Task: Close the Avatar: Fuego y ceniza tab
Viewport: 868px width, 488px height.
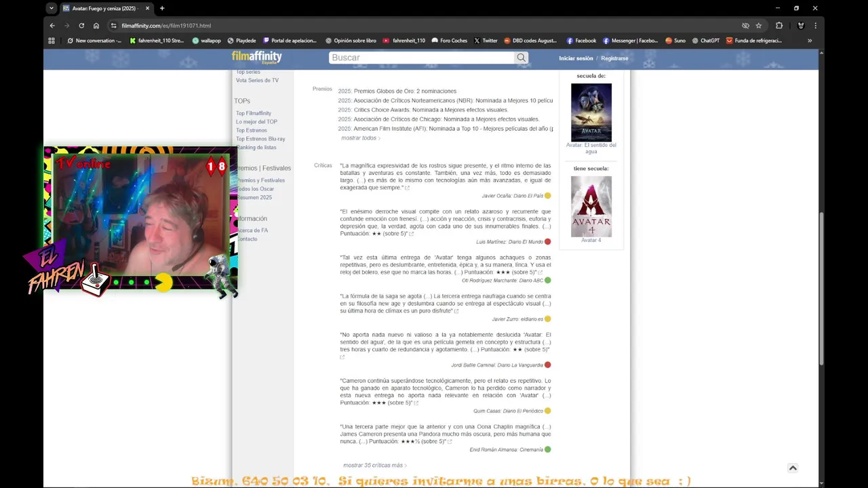Action: click(x=149, y=8)
